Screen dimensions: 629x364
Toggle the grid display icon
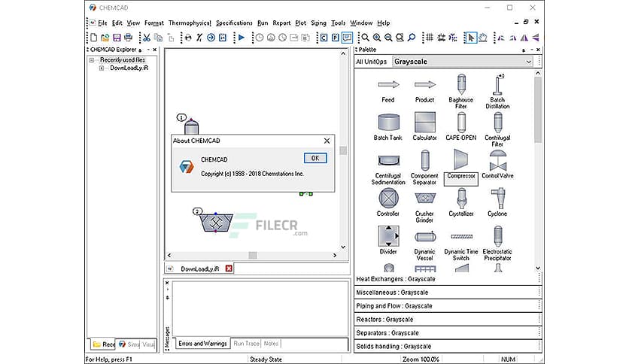(x=430, y=38)
